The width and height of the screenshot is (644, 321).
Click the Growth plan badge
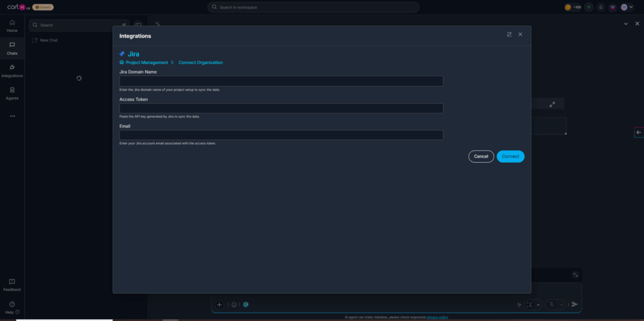tap(43, 7)
